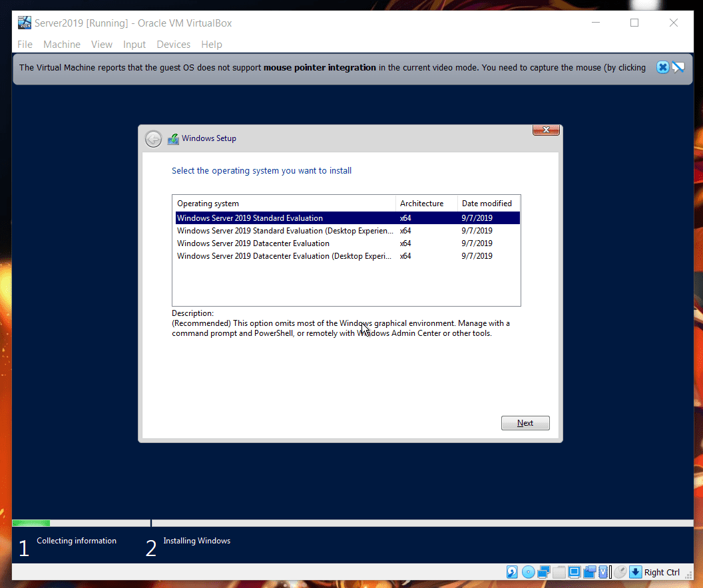Click the back arrow in Windows Setup
Viewport: 703px width, 588px height.
pos(154,138)
